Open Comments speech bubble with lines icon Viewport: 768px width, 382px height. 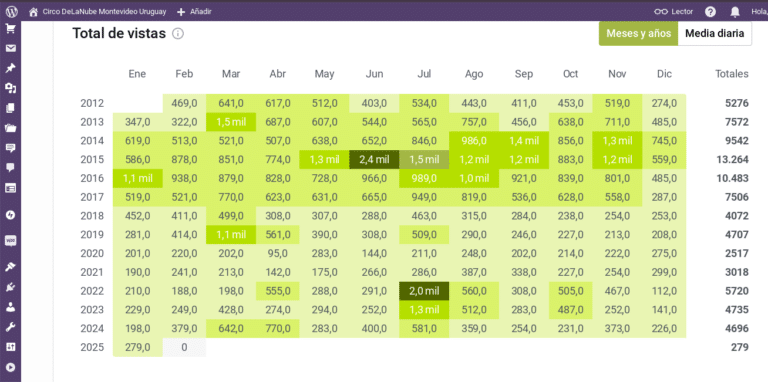coord(10,148)
